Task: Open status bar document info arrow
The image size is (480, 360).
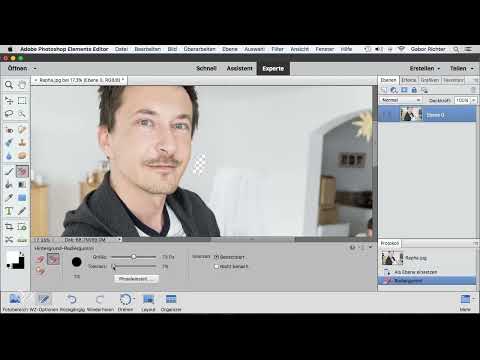Action: click(x=120, y=239)
